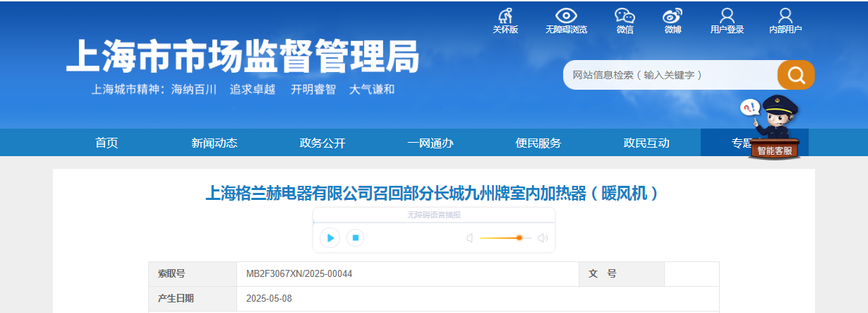Open the 微信 WeChat icon
The image size is (868, 313).
(625, 16)
